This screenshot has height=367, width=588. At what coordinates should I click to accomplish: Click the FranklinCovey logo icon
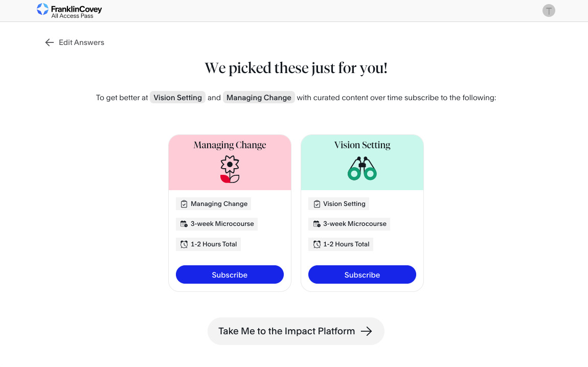[x=43, y=9]
